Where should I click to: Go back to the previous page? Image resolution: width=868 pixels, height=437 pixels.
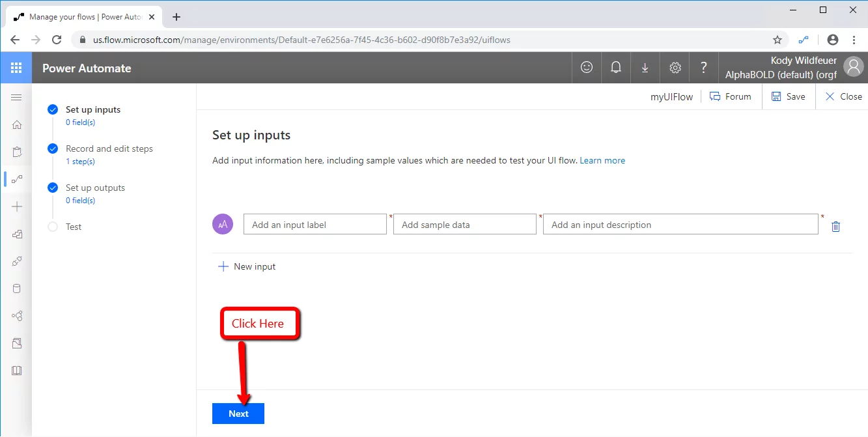tap(15, 40)
